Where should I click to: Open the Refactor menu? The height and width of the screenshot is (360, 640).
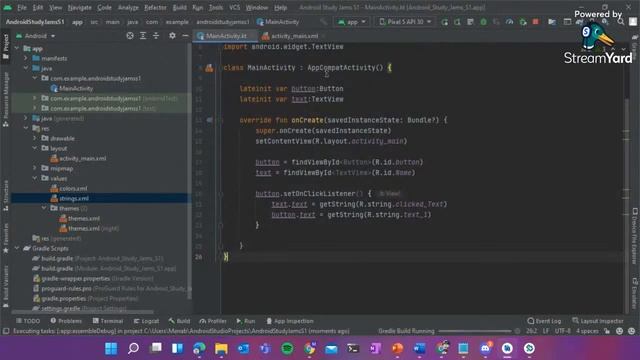click(155, 7)
